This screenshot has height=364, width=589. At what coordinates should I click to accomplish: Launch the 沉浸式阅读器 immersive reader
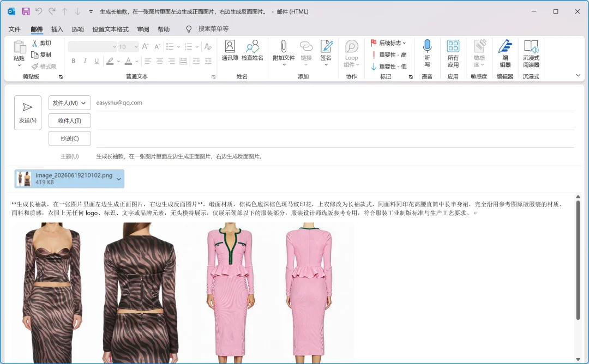click(531, 53)
